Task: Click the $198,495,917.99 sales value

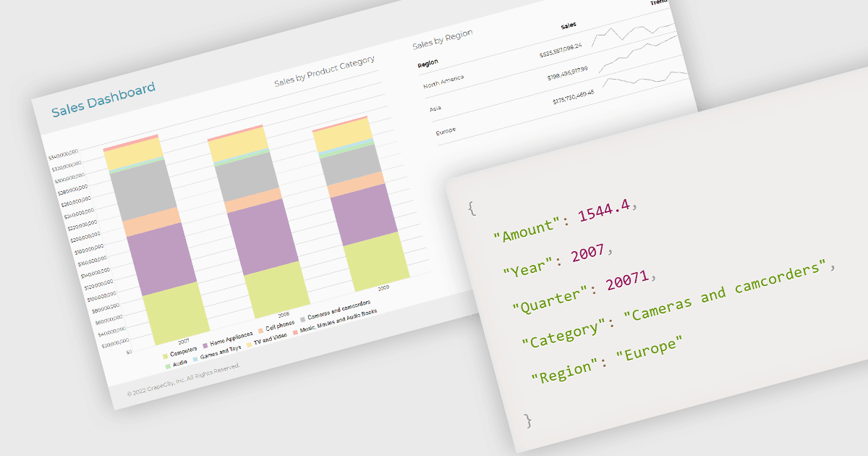Action: pos(568,73)
